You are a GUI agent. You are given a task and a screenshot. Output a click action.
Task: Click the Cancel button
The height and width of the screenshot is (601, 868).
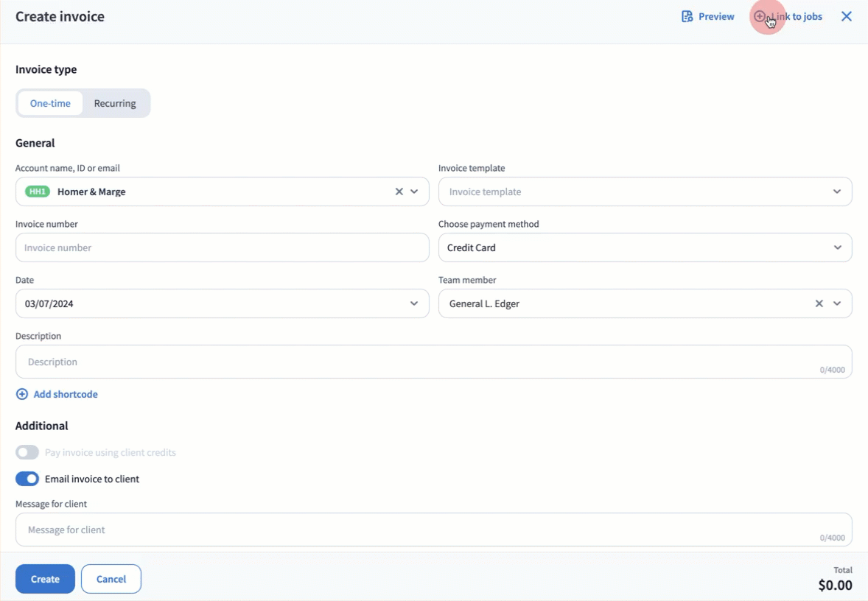[111, 579]
